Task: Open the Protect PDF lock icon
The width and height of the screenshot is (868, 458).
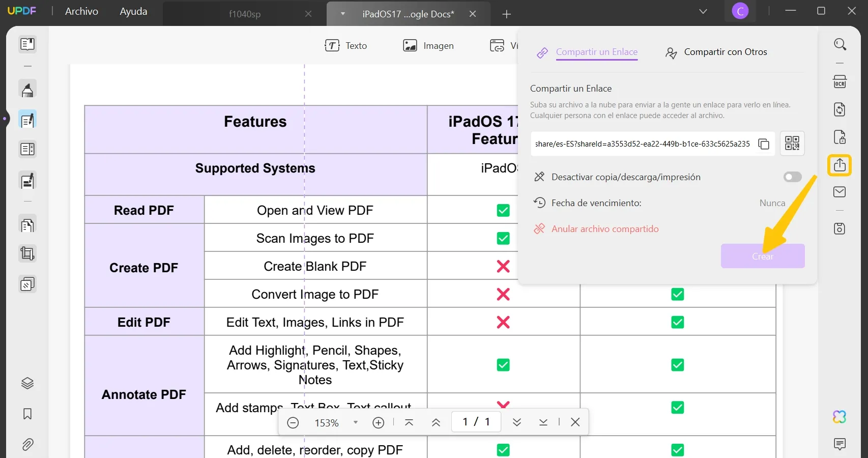Action: coord(840,137)
